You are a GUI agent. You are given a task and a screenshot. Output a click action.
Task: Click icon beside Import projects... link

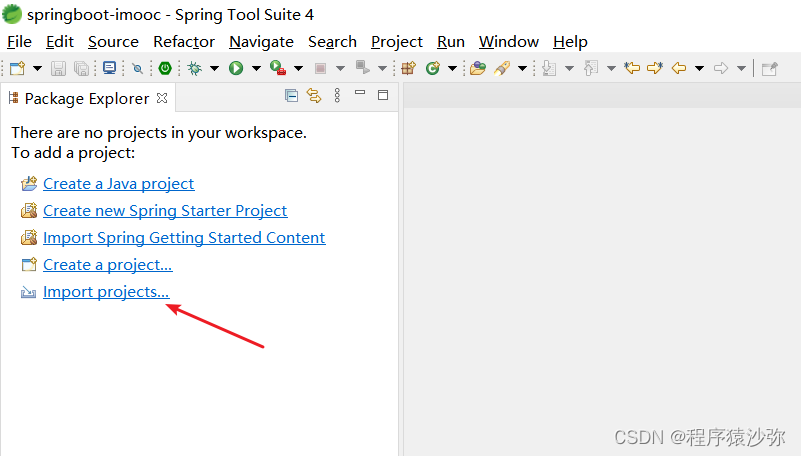pyautogui.click(x=29, y=293)
